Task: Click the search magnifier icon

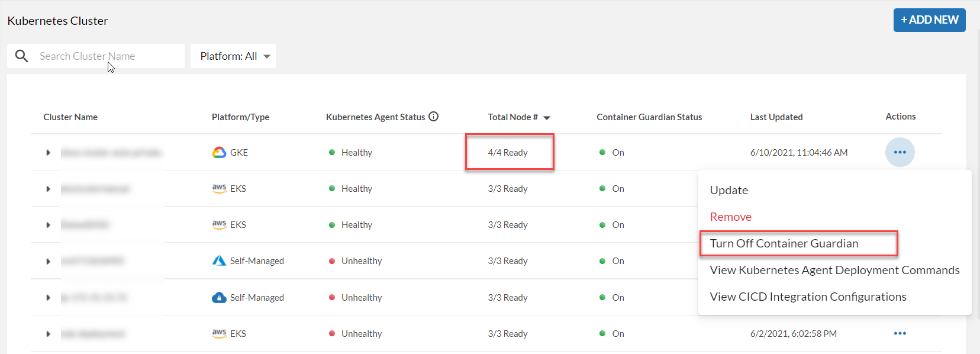Action: (x=22, y=56)
